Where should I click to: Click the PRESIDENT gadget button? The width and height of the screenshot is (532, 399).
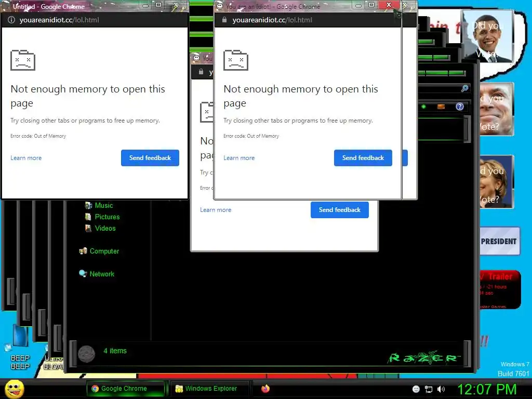[x=499, y=241]
